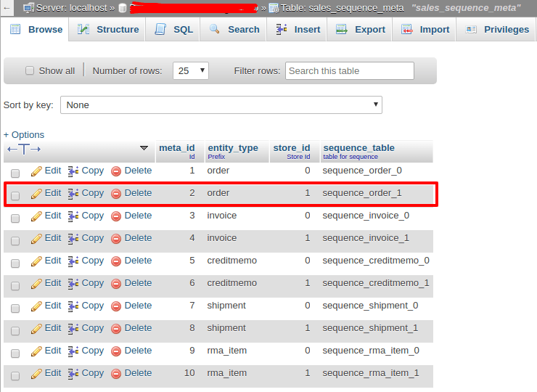Check the row checkbox for sequence_invoice_0

point(15,219)
